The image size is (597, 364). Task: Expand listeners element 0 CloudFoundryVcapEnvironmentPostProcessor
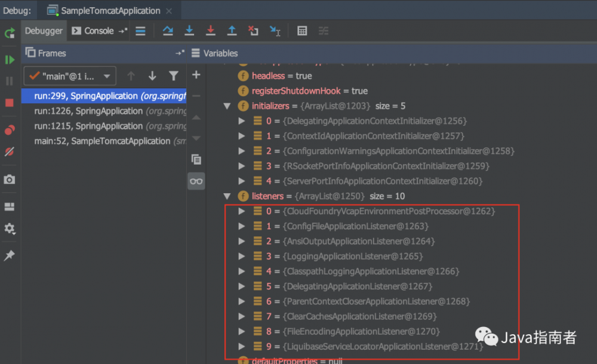coord(242,211)
